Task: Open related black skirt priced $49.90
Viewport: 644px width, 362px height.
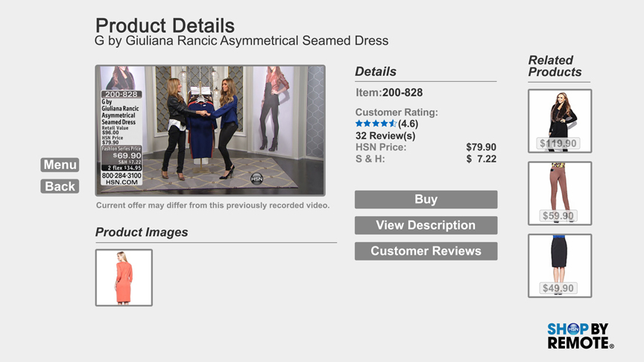Action: [560, 266]
